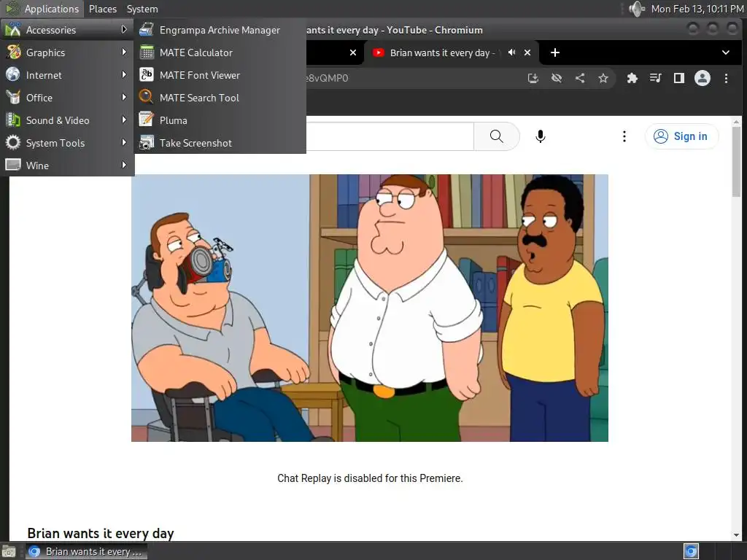
Task: Launch MATE Calculator
Action: [x=220, y=52]
